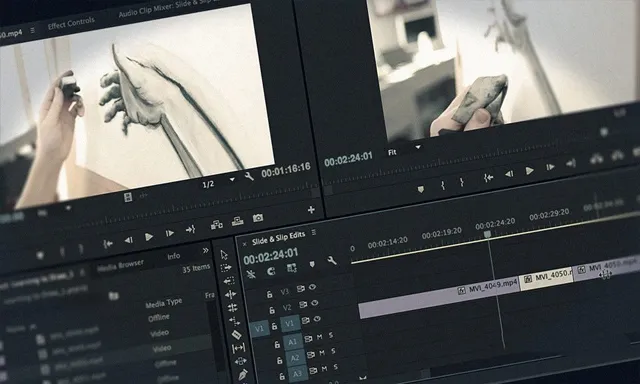Select the Selection arrow tool
Image resolution: width=640 pixels, height=384 pixels.
[x=224, y=255]
